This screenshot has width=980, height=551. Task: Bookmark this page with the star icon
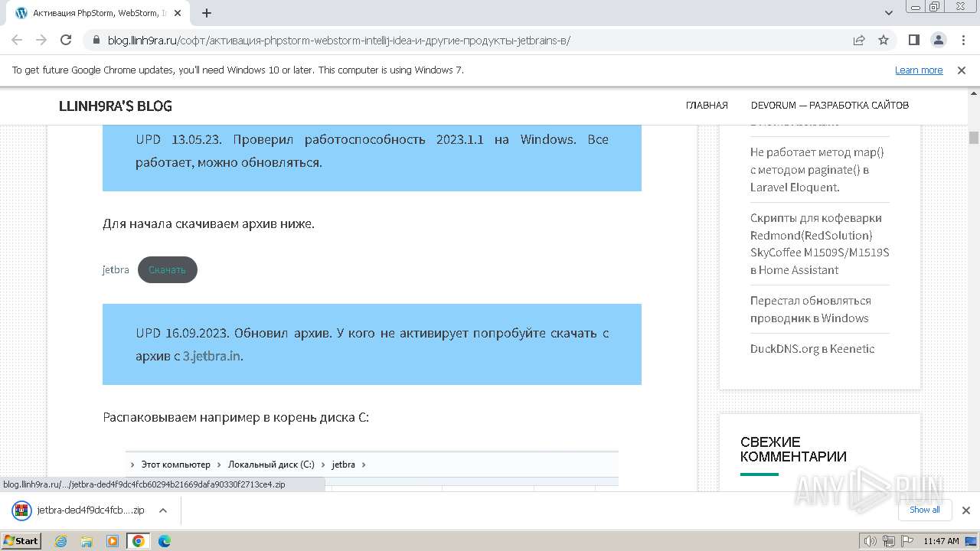point(884,41)
